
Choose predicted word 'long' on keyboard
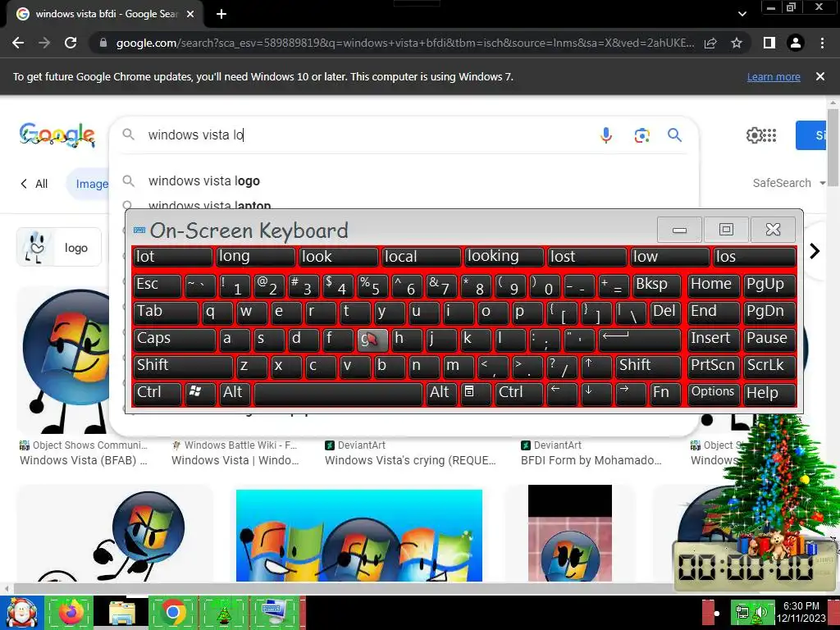[256, 257]
